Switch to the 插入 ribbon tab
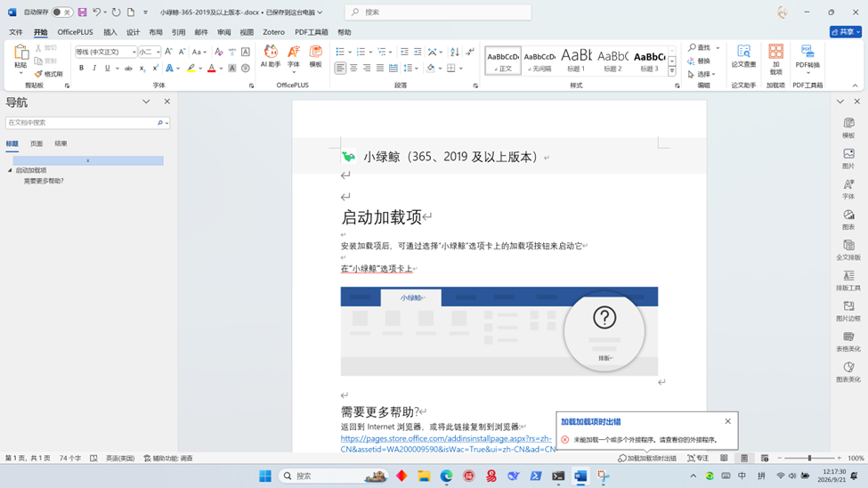 point(110,32)
